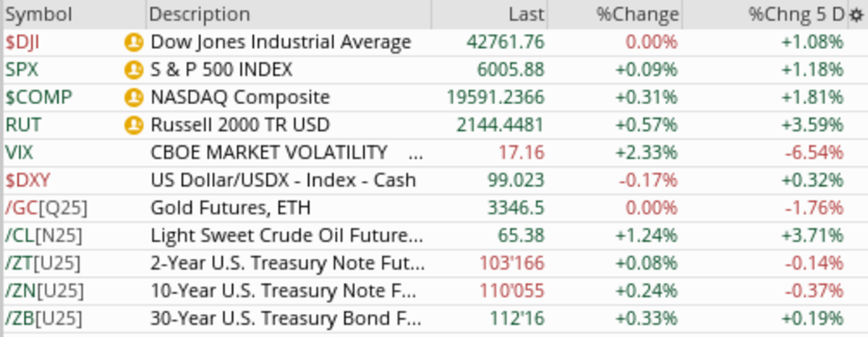The height and width of the screenshot is (337, 868).
Task: Sort by the %Chng 5 D column header
Action: tap(796, 14)
